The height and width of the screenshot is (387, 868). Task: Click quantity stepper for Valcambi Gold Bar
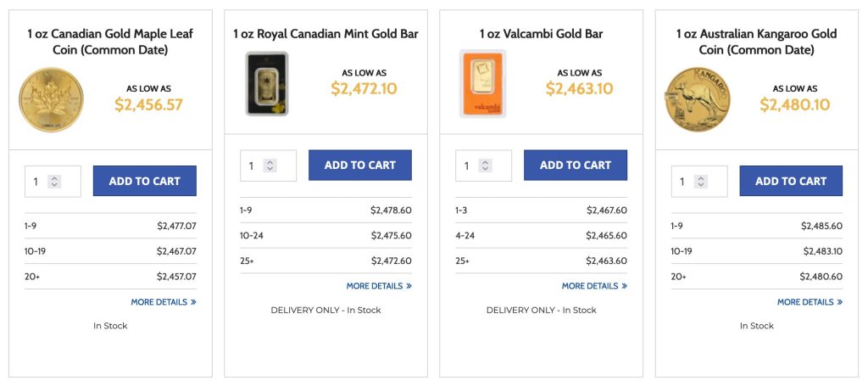click(x=485, y=165)
